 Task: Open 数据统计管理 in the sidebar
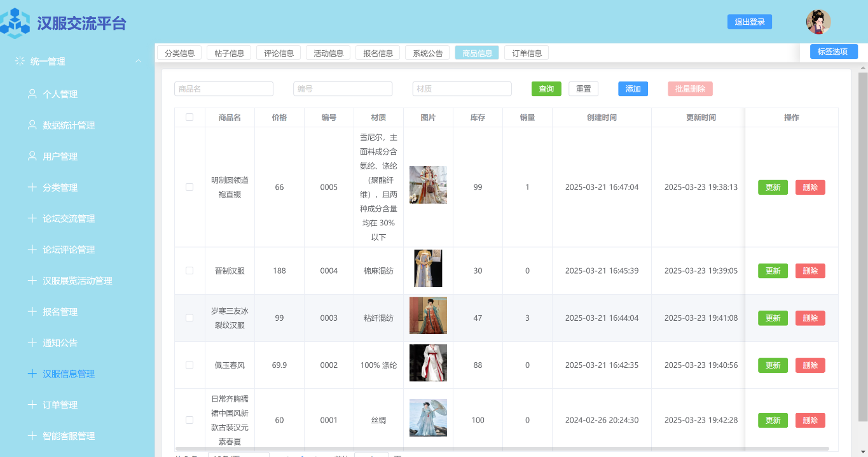point(69,125)
